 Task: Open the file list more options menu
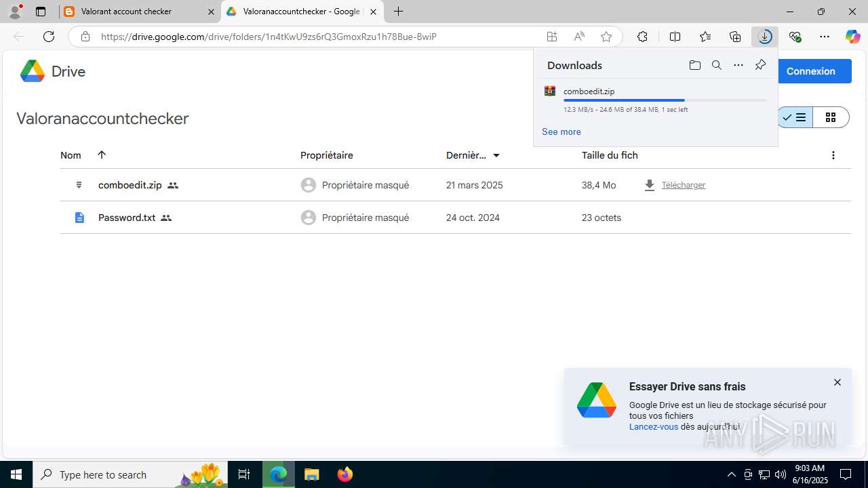point(833,155)
